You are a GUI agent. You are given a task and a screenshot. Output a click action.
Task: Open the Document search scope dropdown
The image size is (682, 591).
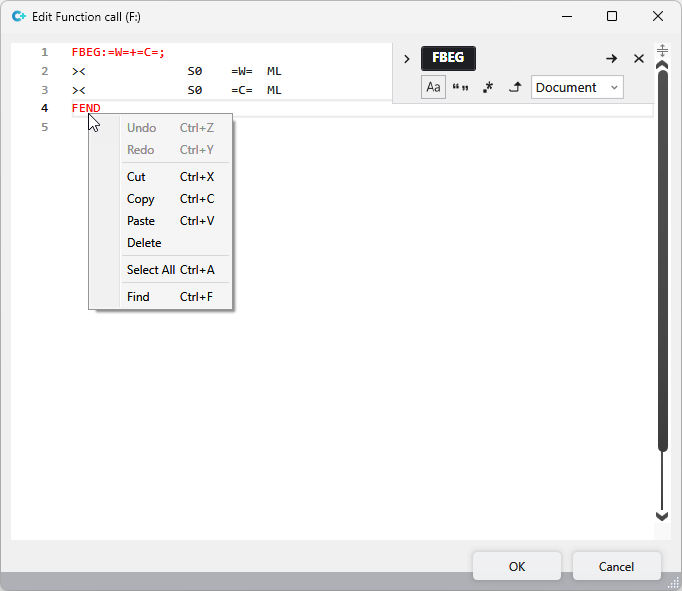(577, 88)
